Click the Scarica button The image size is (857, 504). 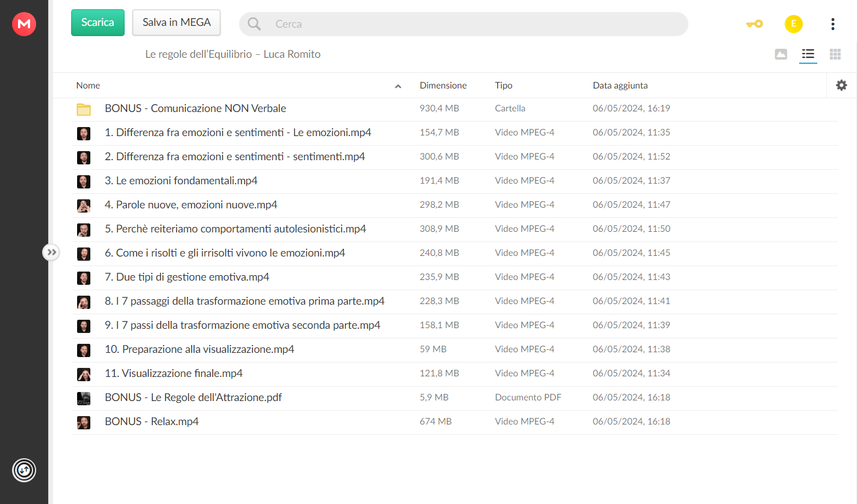[x=98, y=22]
